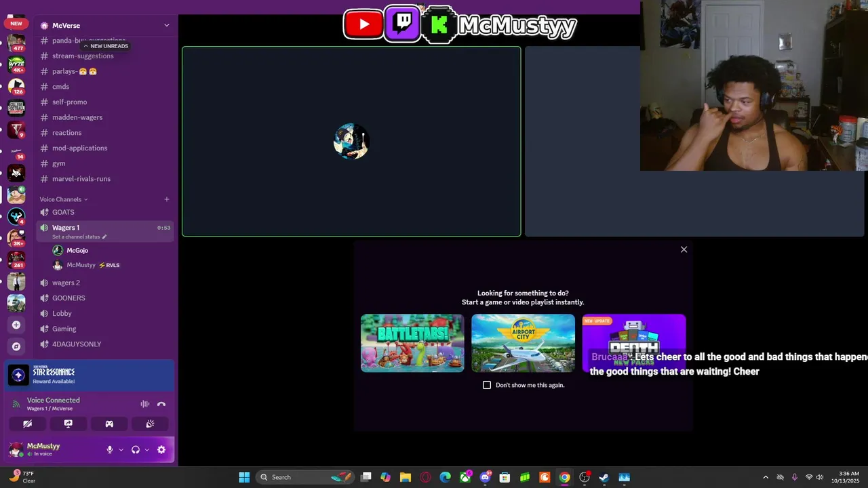Image resolution: width=868 pixels, height=488 pixels.
Task: Check voice connection signal icon
Action: point(16,404)
